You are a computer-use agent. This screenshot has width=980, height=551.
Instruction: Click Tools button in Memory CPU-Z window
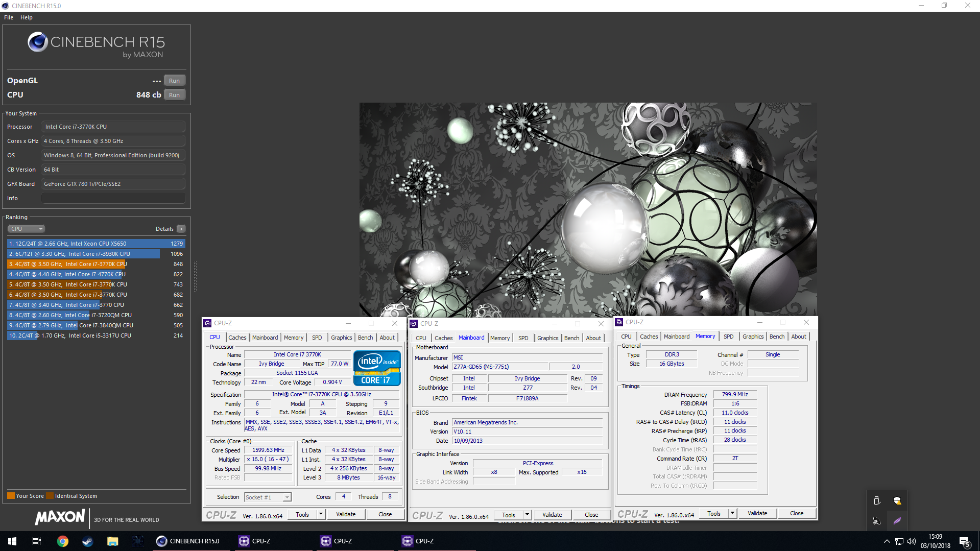point(714,513)
